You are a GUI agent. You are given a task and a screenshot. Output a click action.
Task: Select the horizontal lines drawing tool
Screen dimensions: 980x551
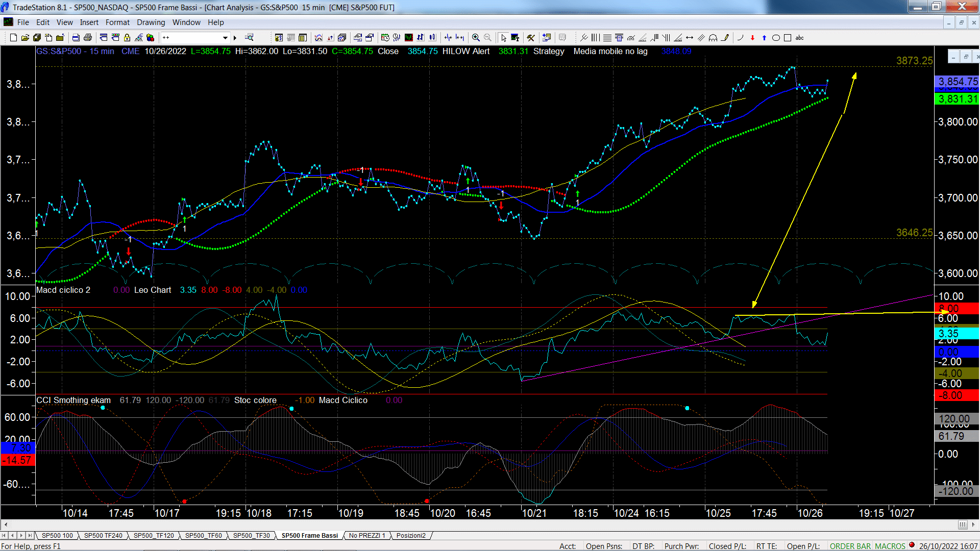pos(607,38)
